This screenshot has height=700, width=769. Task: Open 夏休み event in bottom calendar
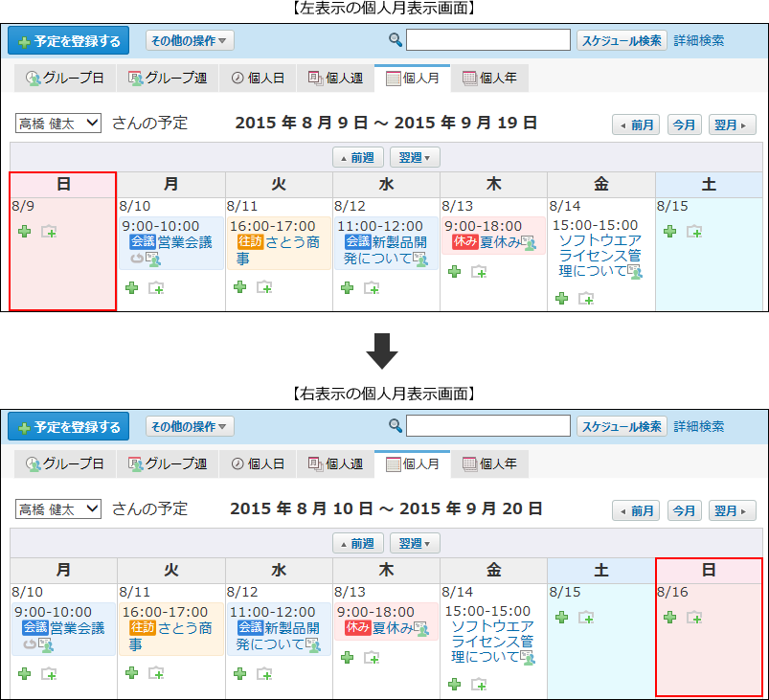393,628
